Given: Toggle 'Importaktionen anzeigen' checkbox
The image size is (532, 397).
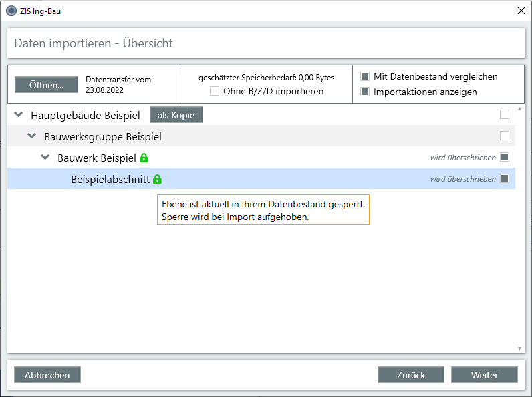Looking at the screenshot, I should (365, 92).
